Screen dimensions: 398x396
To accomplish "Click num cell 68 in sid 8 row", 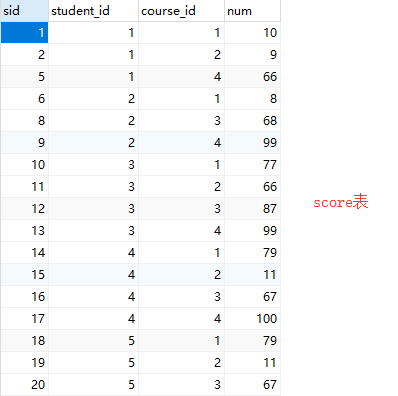I will click(x=252, y=121).
